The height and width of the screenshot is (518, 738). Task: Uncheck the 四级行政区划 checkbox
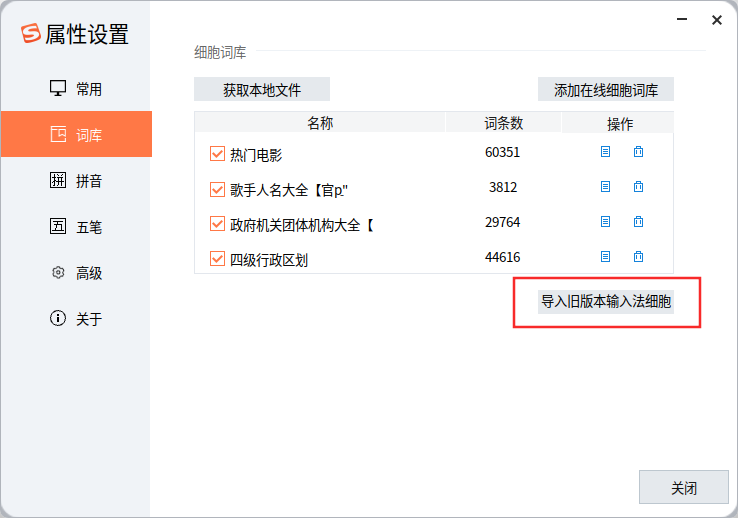(217, 258)
